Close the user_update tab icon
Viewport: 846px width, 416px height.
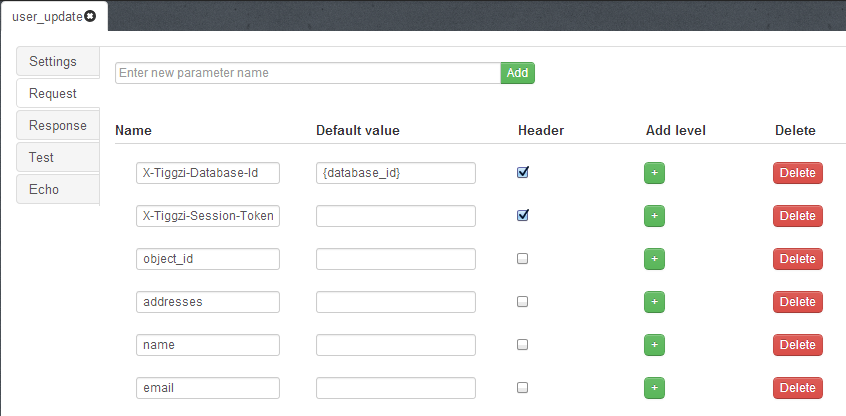tap(91, 17)
